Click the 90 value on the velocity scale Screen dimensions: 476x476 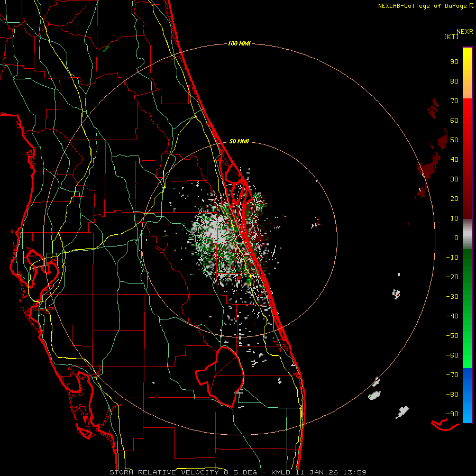454,62
